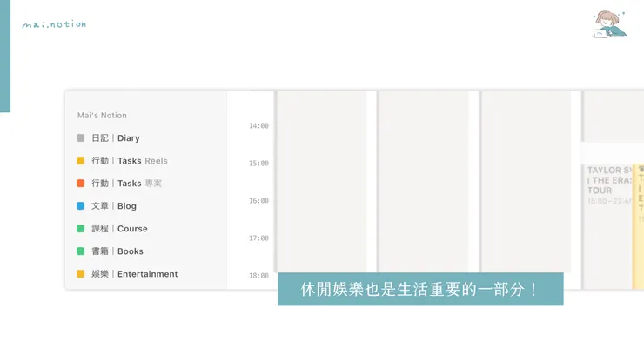Select the 行動 | Tasks 專案 label
Image resolution: width=644 pixels, height=362 pixels.
click(x=126, y=184)
